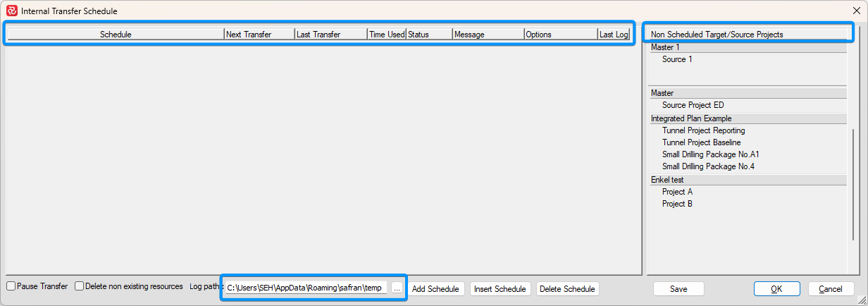Sort by the Schedule column header
The width and height of the screenshot is (868, 306).
(116, 35)
